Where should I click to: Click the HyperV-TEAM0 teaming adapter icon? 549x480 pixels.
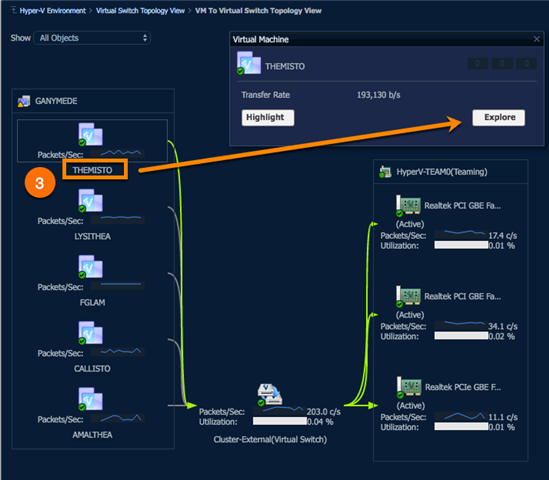pyautogui.click(x=385, y=172)
